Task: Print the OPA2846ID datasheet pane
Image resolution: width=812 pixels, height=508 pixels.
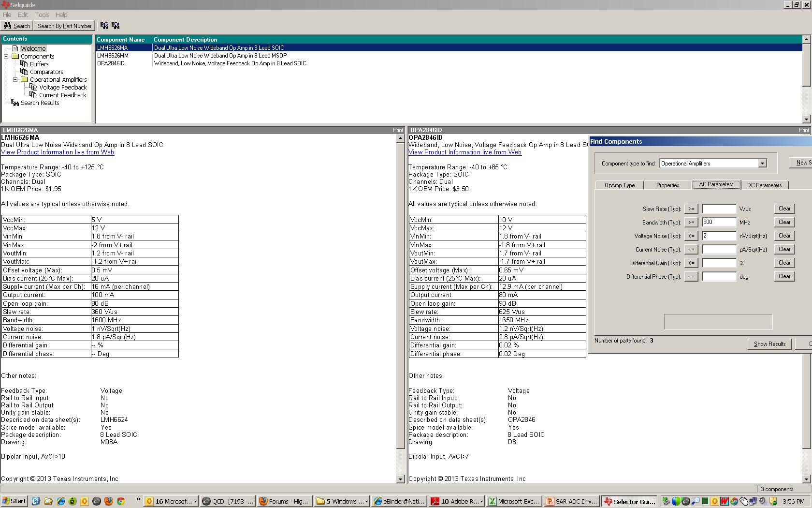Action: click(804, 130)
